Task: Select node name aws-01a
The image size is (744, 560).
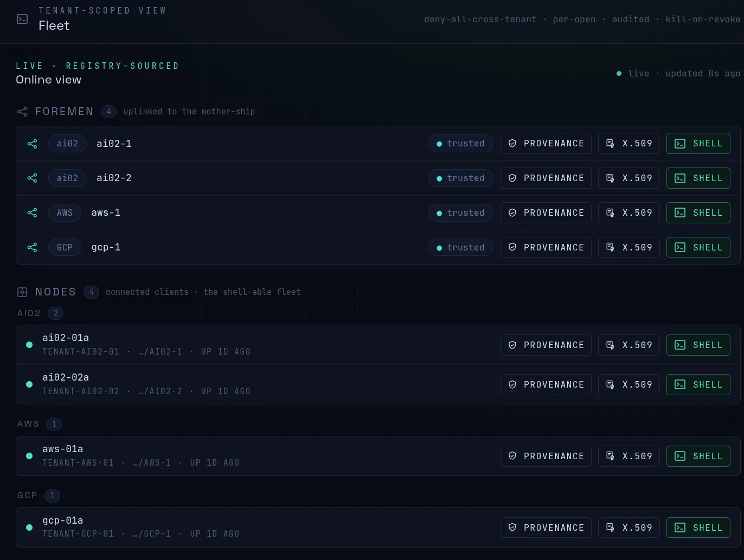Action: click(63, 449)
